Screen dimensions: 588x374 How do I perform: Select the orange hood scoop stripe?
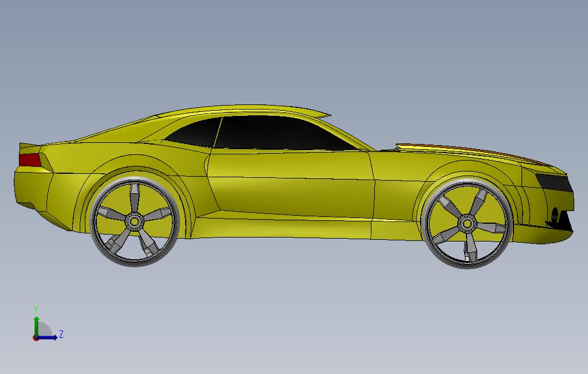[472, 151]
